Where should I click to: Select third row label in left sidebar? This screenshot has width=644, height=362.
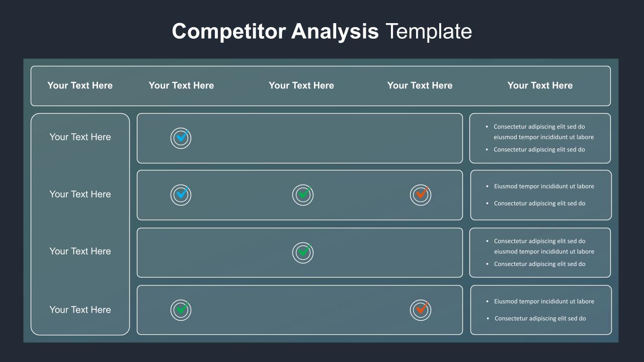tap(80, 251)
